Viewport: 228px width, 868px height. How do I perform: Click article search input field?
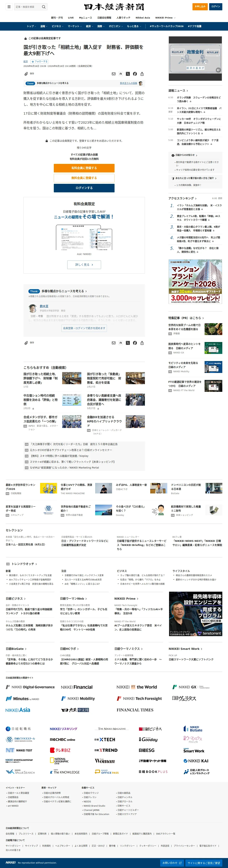pos(28,7)
